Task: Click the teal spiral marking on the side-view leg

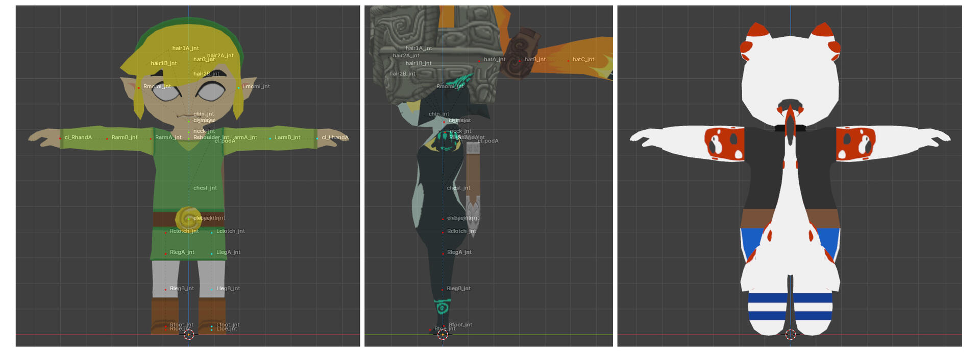Action: (x=442, y=308)
